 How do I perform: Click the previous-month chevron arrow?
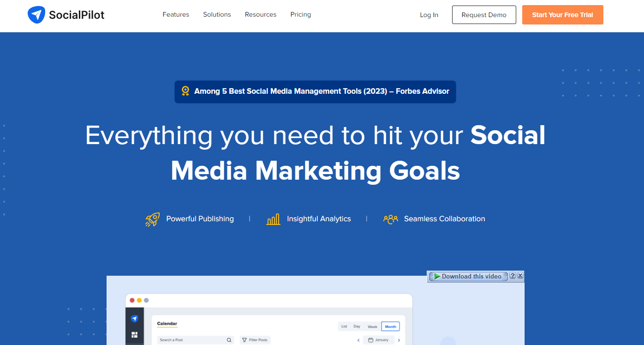click(358, 339)
